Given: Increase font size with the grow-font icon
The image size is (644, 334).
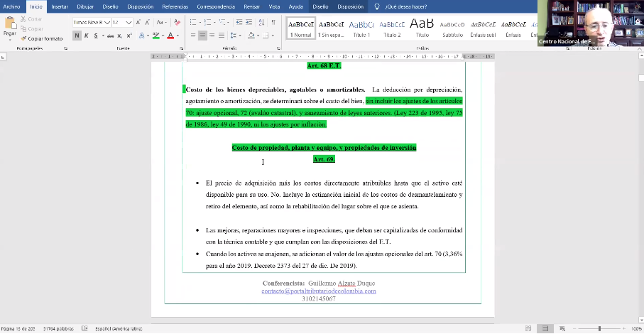Looking at the screenshot, I should pos(138,23).
